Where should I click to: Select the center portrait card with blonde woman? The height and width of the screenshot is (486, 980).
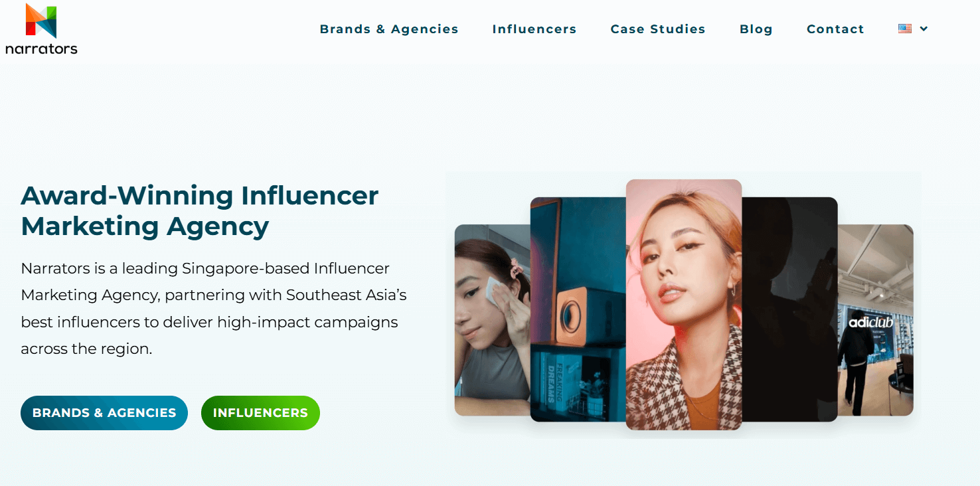tap(684, 305)
